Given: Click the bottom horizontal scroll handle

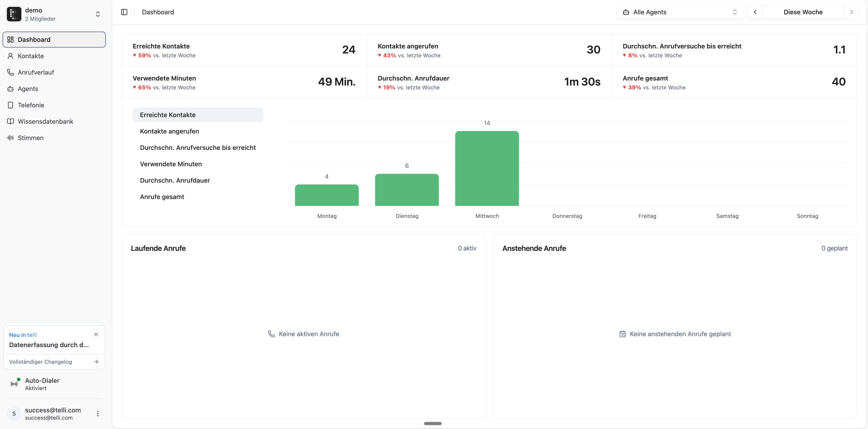Looking at the screenshot, I should pos(433,424).
